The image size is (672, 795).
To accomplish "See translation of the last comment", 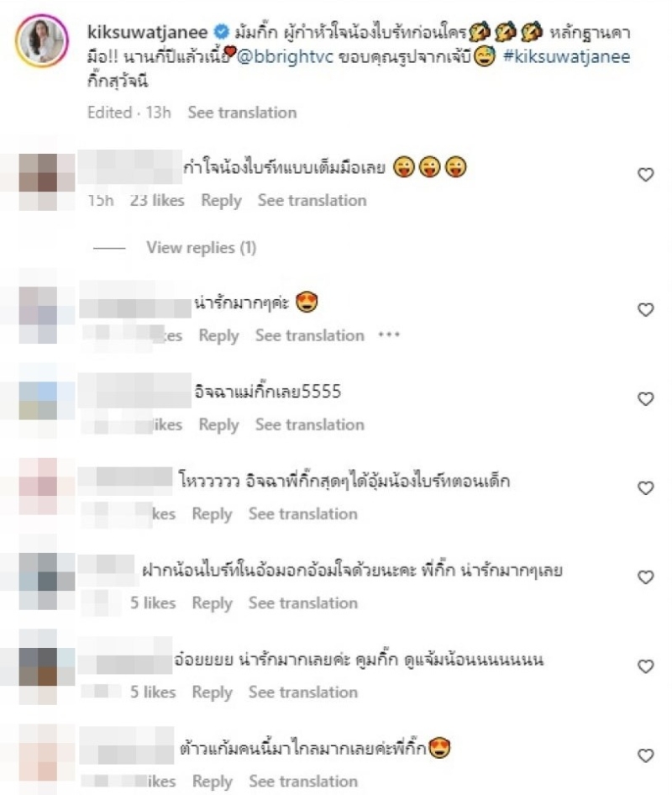I will (x=303, y=782).
